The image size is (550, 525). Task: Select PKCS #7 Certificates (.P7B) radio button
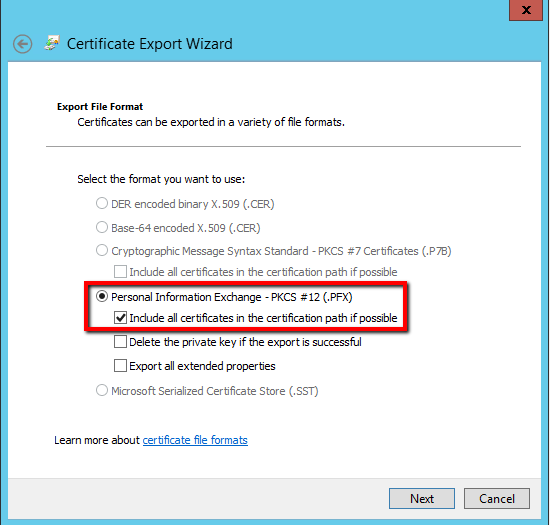(x=102, y=250)
